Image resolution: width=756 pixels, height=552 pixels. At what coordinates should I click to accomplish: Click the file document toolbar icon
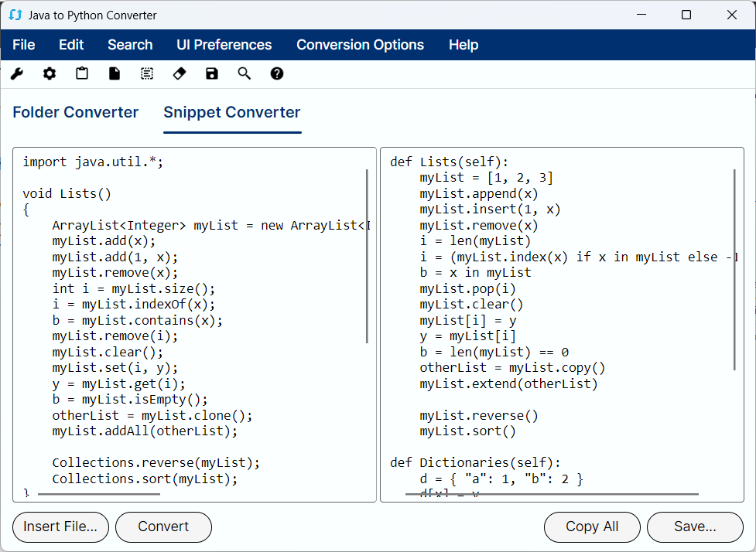115,73
